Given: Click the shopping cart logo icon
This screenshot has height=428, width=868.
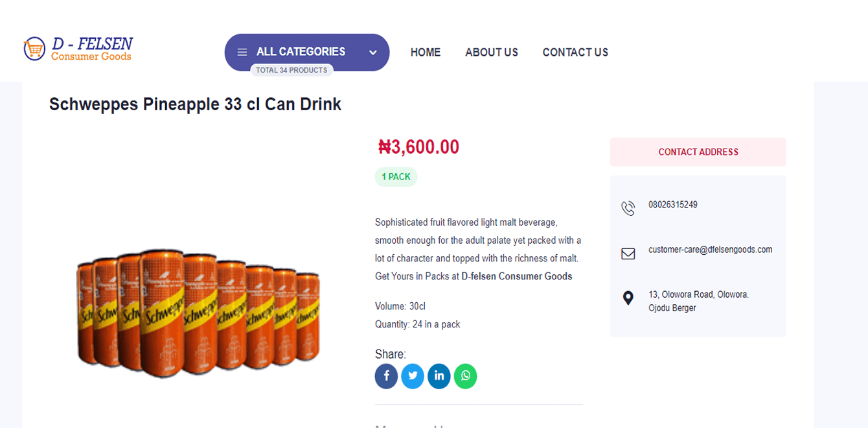Looking at the screenshot, I should (x=34, y=49).
